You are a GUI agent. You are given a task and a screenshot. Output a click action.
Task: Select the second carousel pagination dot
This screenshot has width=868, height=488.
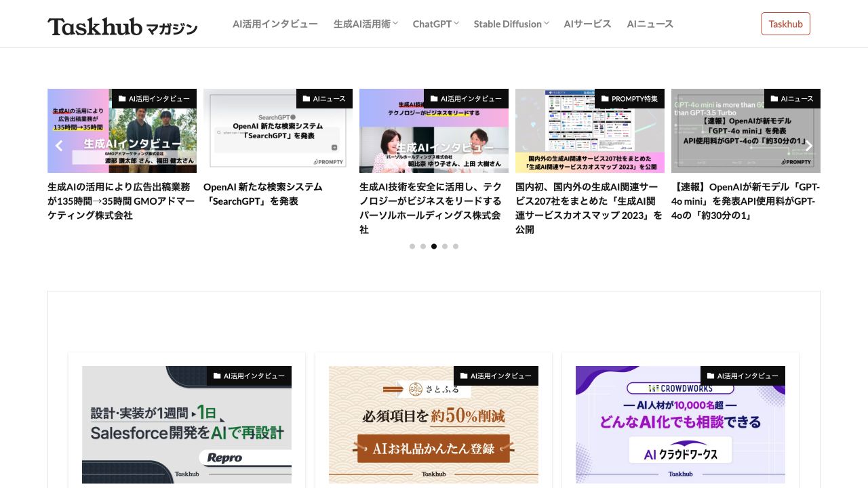point(423,246)
